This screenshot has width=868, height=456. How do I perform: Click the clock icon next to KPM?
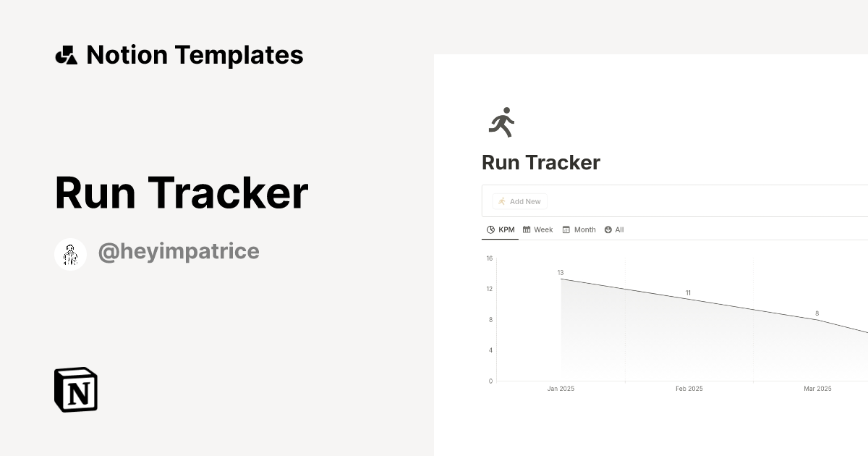pos(490,229)
